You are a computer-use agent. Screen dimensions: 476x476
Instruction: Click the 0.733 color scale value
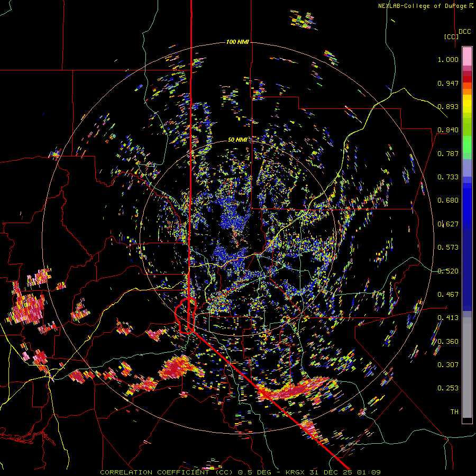[448, 177]
